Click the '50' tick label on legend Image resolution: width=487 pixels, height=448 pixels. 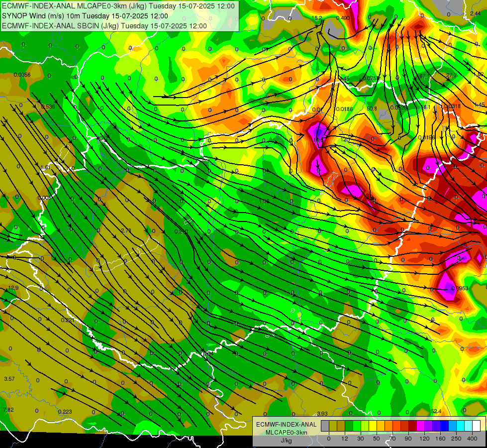tap(377, 439)
